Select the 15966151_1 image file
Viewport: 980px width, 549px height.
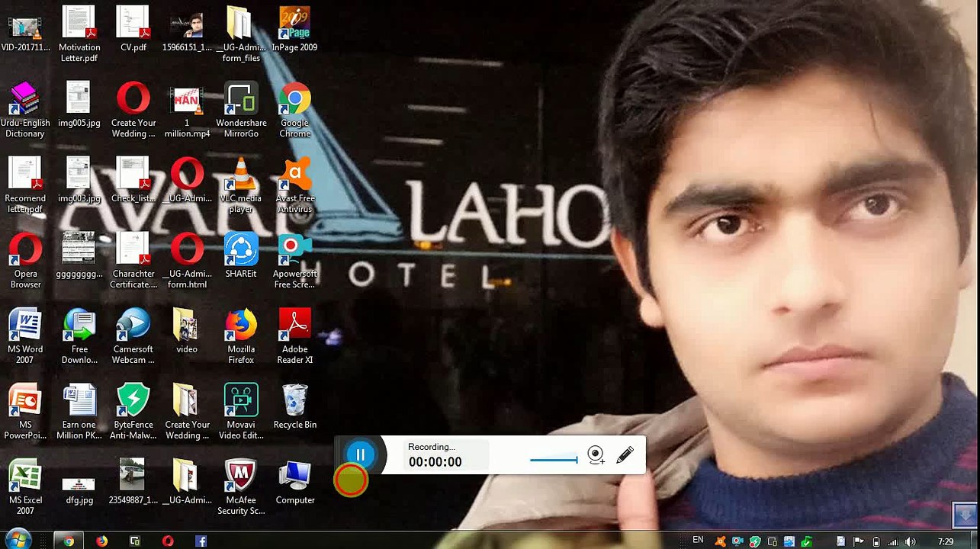coord(187,30)
